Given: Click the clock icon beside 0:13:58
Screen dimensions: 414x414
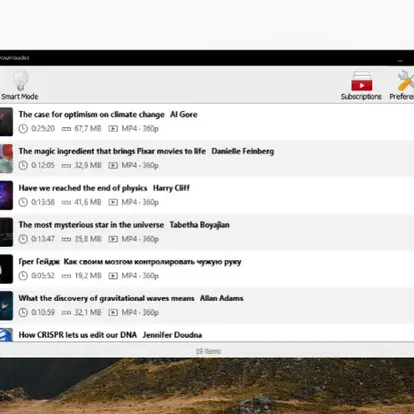Looking at the screenshot, I should [x=23, y=202].
